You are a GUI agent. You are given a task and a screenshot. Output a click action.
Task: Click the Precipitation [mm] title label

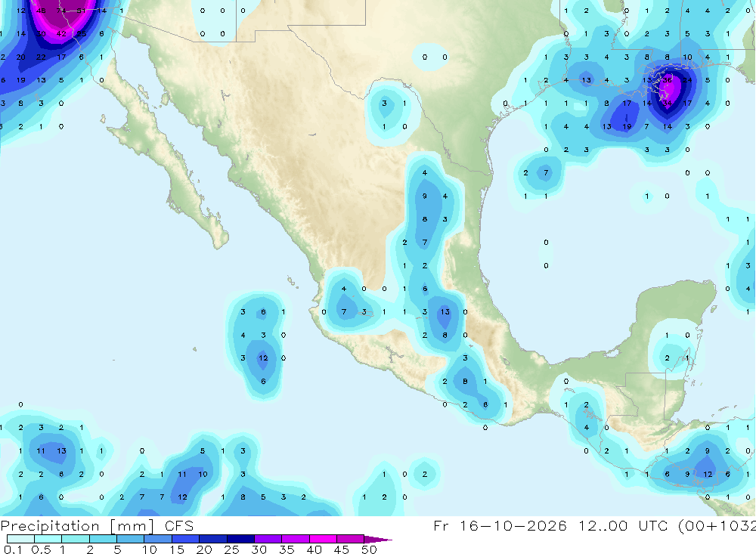tap(77, 526)
